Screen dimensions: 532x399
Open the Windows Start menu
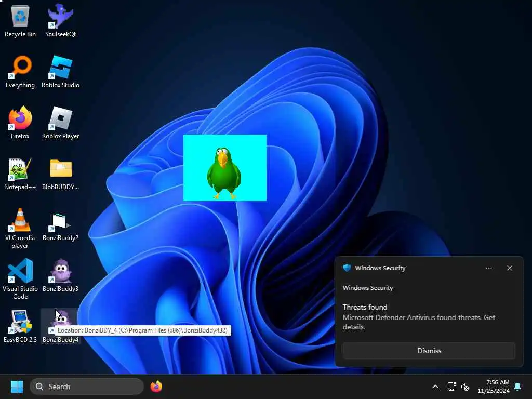click(x=17, y=387)
